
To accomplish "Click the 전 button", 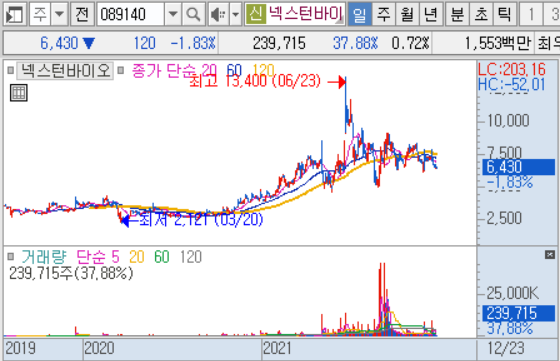I will point(82,14).
